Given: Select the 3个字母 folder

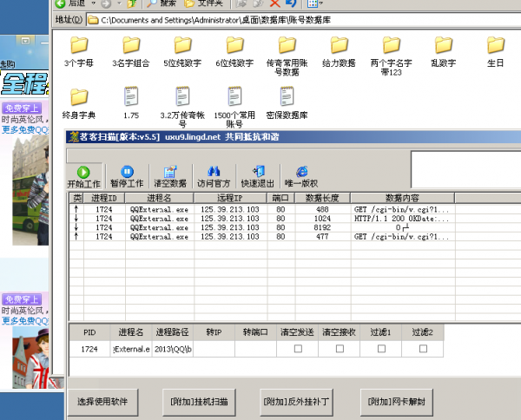Looking at the screenshot, I should point(79,51).
